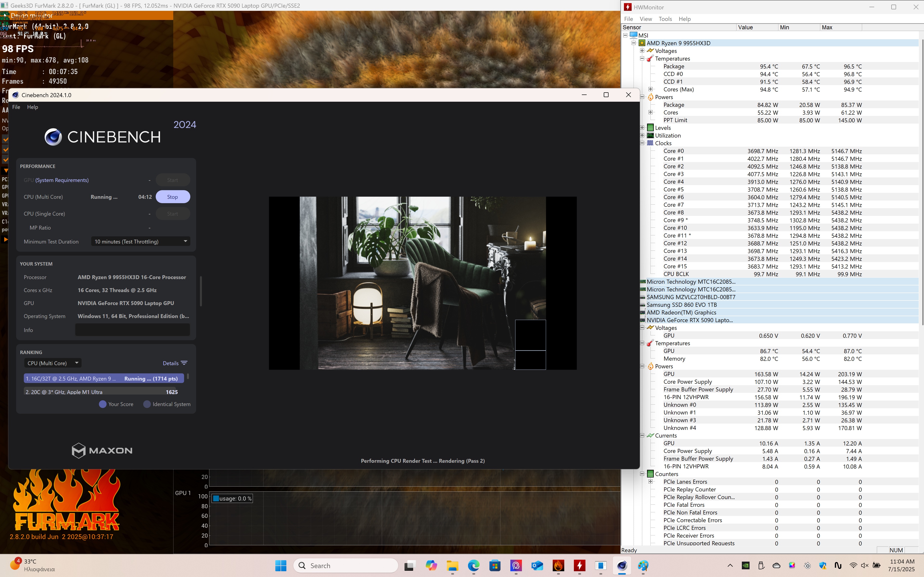Click the FurMark taskbar icon
The height and width of the screenshot is (577, 924).
(558, 565)
